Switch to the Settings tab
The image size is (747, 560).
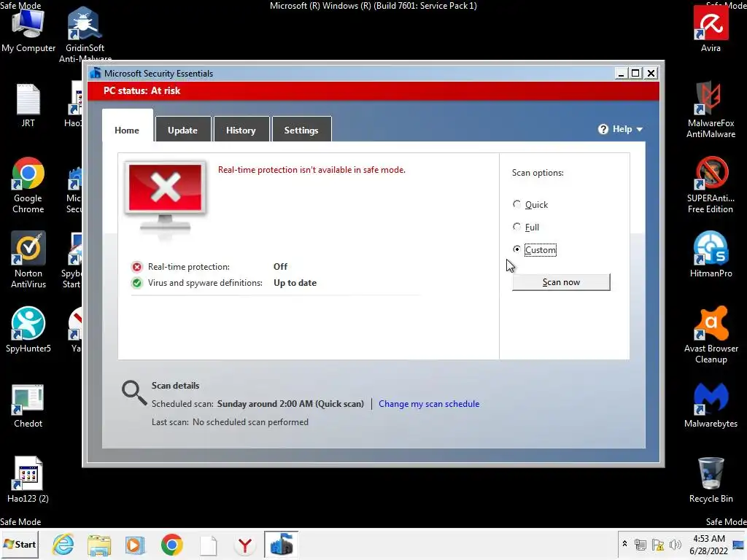click(x=301, y=130)
